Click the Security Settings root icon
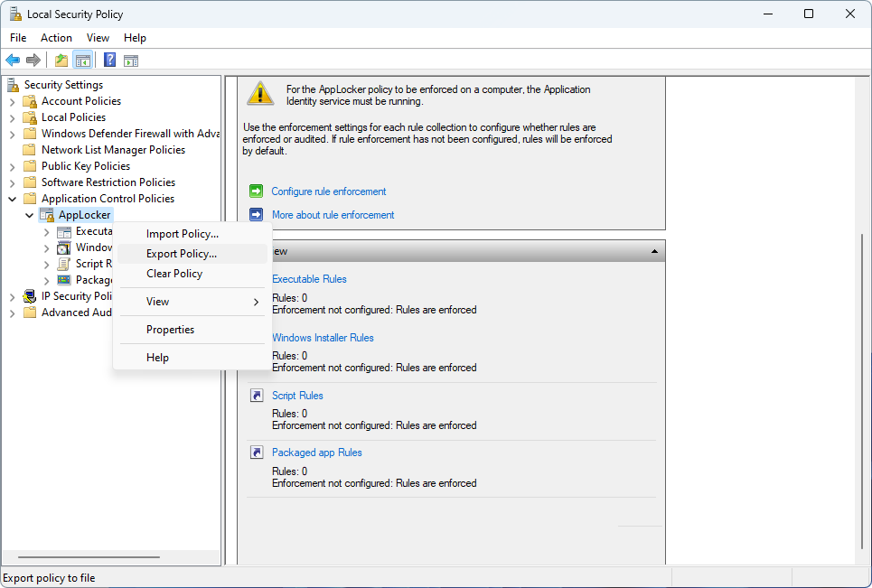Viewport: 872px width, 588px height. tap(14, 85)
